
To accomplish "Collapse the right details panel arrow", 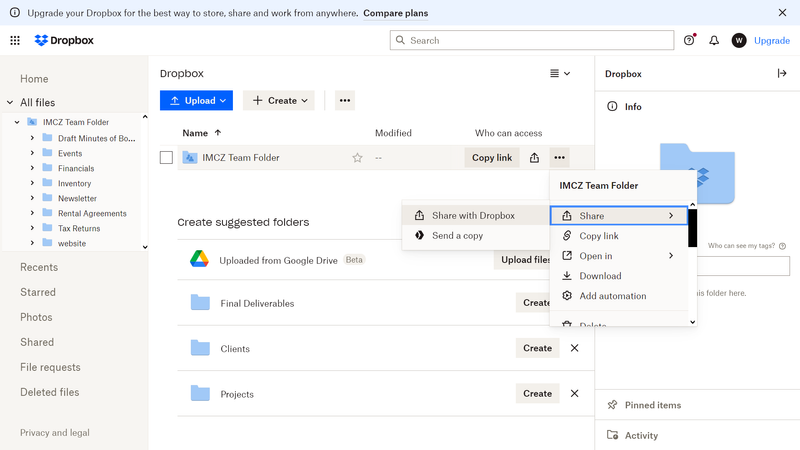I will coord(782,74).
